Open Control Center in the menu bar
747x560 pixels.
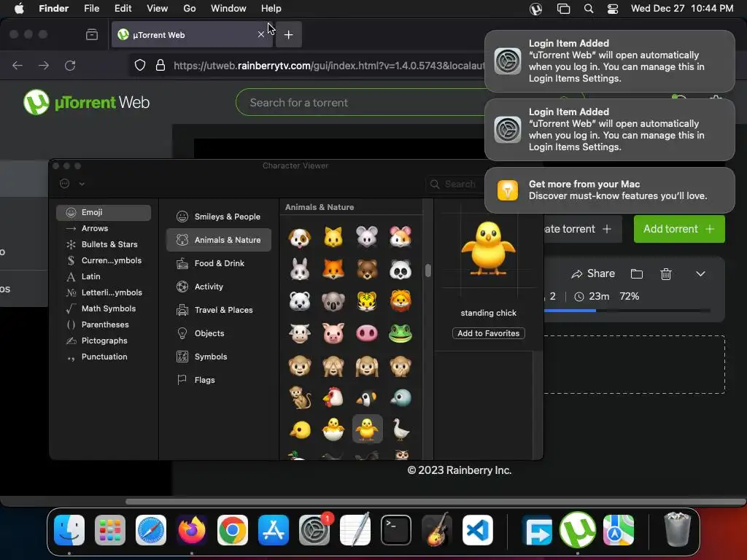(612, 9)
